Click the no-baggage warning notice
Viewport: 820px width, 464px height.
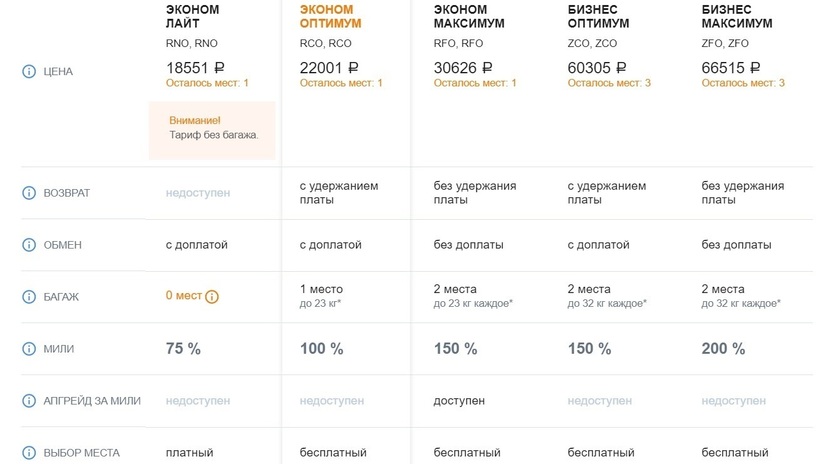point(212,129)
